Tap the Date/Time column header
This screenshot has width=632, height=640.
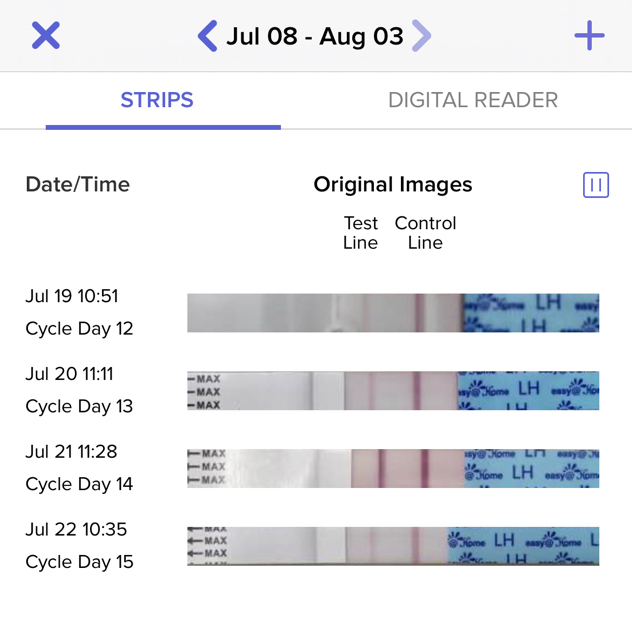[78, 184]
